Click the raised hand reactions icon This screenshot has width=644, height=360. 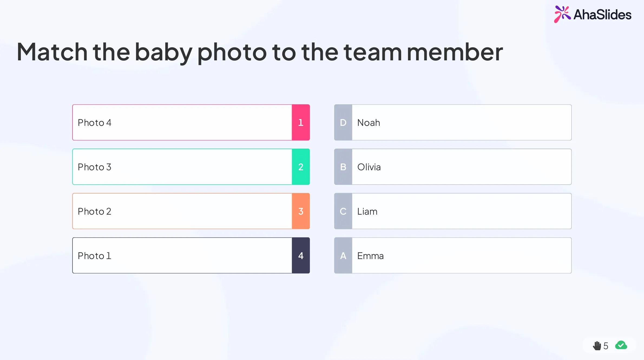[597, 345]
